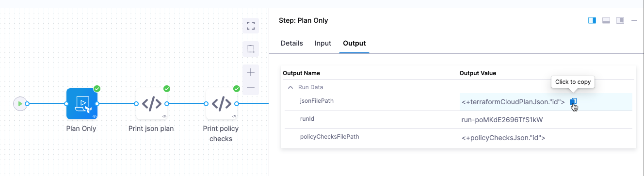The height and width of the screenshot is (176, 644).
Task: Switch to the Input tab
Action: point(323,43)
